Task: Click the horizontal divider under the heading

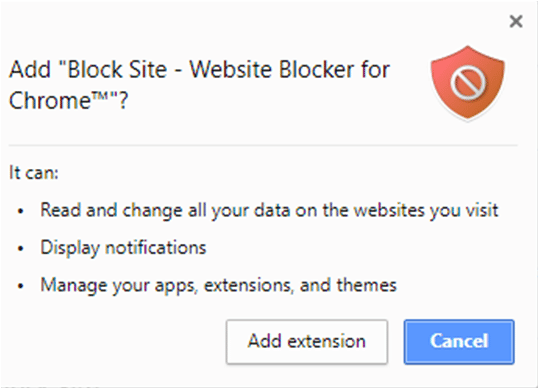Action: 263,146
